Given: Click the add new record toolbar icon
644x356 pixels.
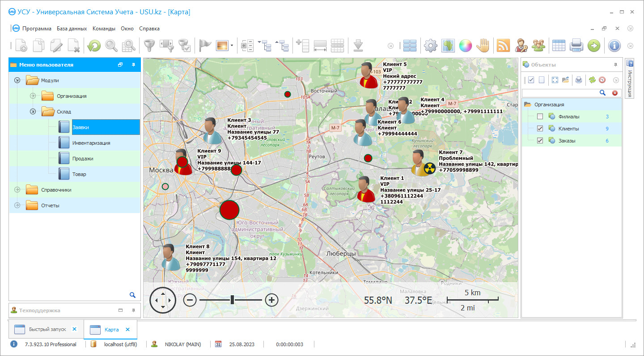Looking at the screenshot, I should click(x=21, y=45).
